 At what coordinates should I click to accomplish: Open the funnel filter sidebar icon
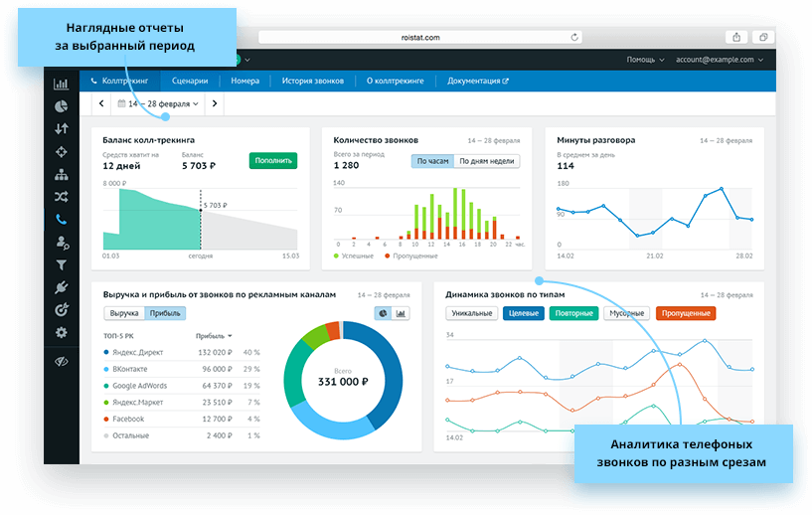[x=62, y=264]
